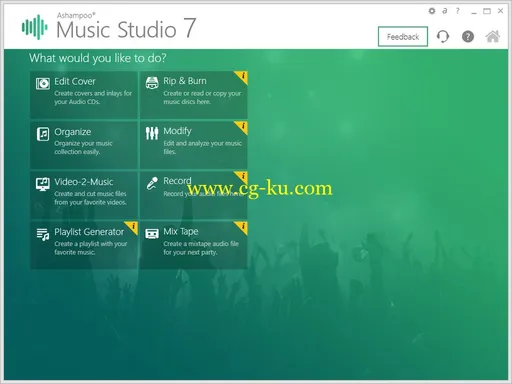The height and width of the screenshot is (384, 512).
Task: Open the Edit Cover disc icon
Action: pyautogui.click(x=43, y=84)
